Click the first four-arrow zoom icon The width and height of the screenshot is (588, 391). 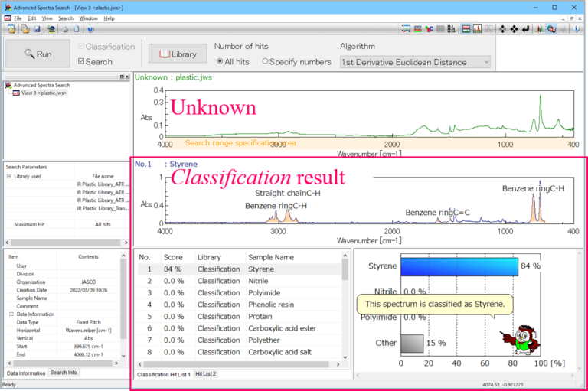502,29
